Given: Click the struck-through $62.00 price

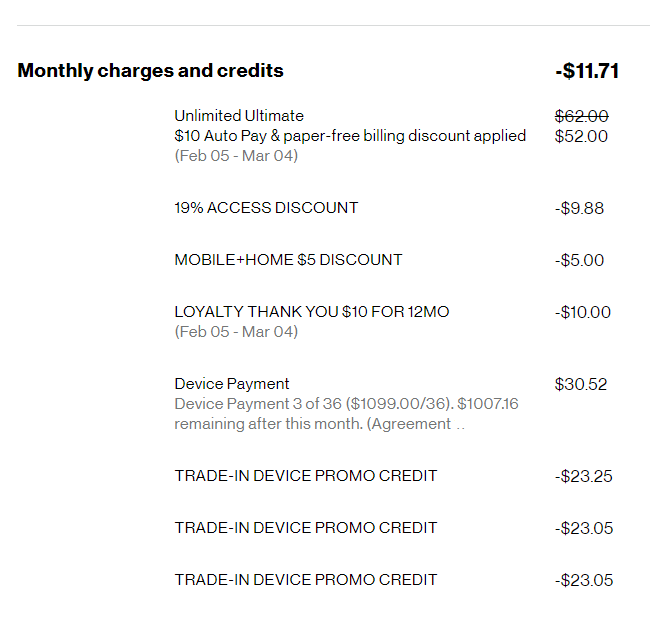Looking at the screenshot, I should click(581, 116).
